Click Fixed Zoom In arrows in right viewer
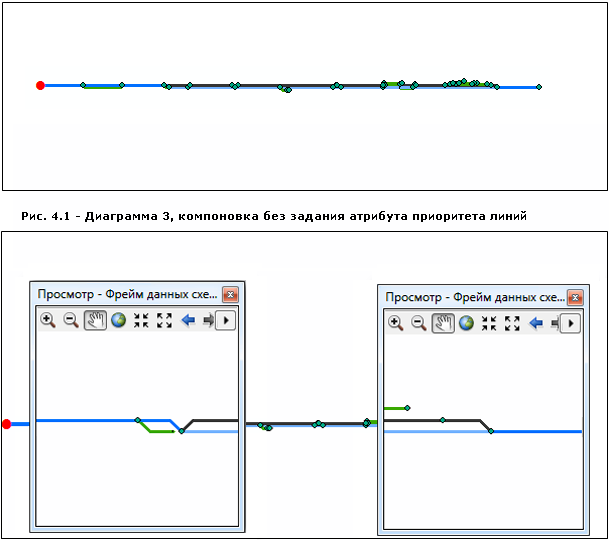The height and width of the screenshot is (540, 609). (489, 323)
